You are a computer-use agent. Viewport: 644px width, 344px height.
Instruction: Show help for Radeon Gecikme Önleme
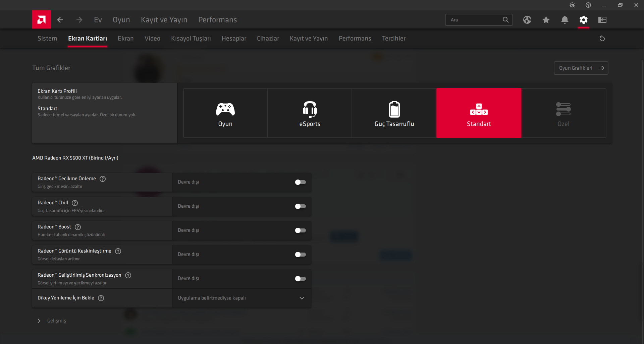(x=103, y=179)
